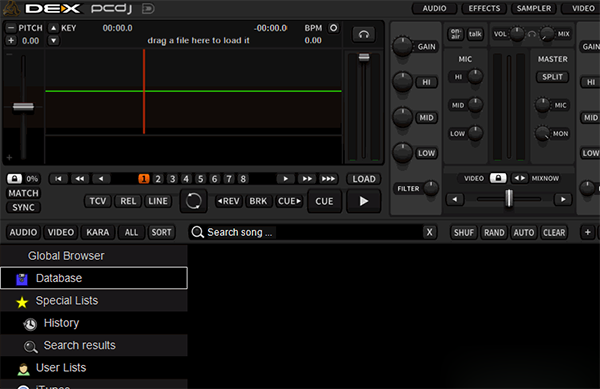Toggle the mic on air button
Viewport: 600px width, 389px height.
click(455, 34)
